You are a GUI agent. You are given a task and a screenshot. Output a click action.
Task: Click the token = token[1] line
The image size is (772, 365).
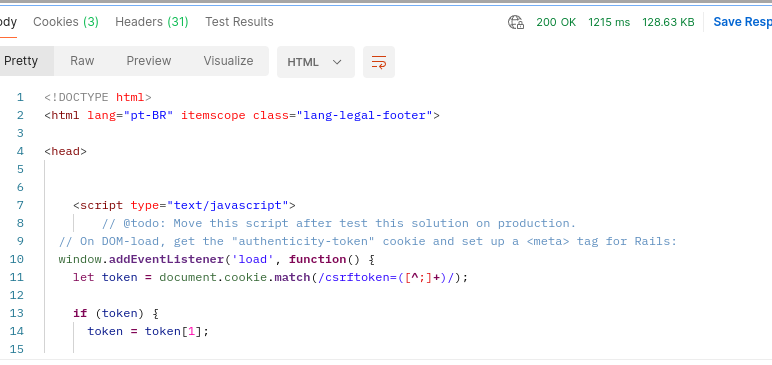click(x=148, y=331)
